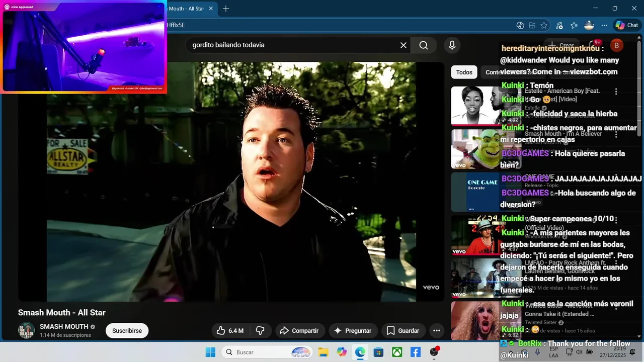
Task: Open YouTube account avatar B
Action: click(616, 45)
